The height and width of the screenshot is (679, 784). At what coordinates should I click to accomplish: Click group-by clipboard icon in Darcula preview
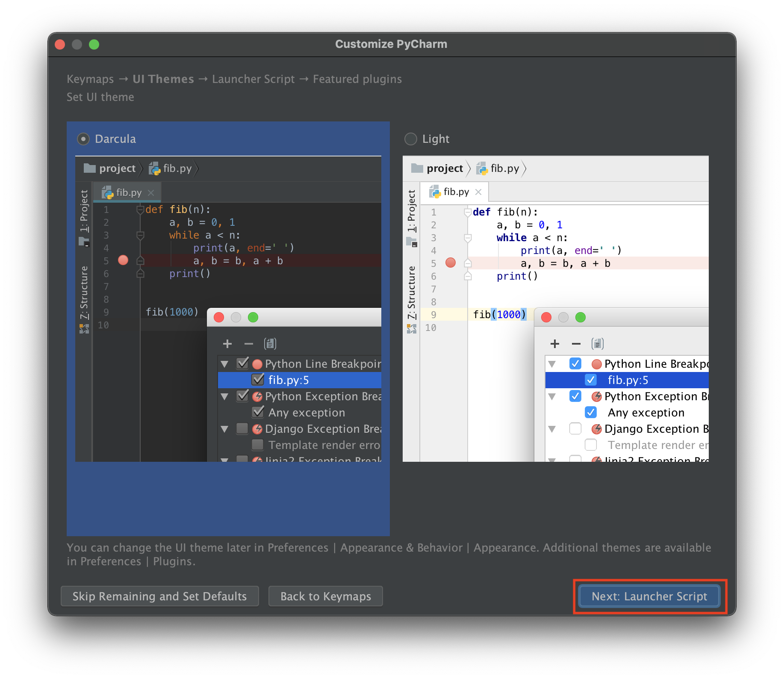(x=270, y=344)
